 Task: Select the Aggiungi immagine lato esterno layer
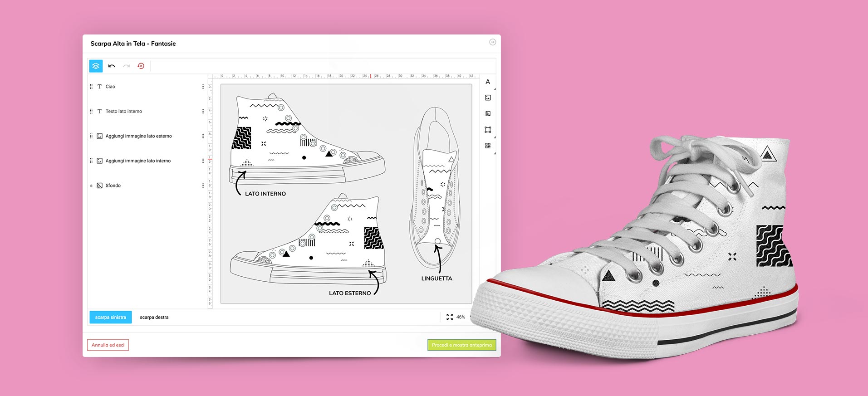coord(138,136)
